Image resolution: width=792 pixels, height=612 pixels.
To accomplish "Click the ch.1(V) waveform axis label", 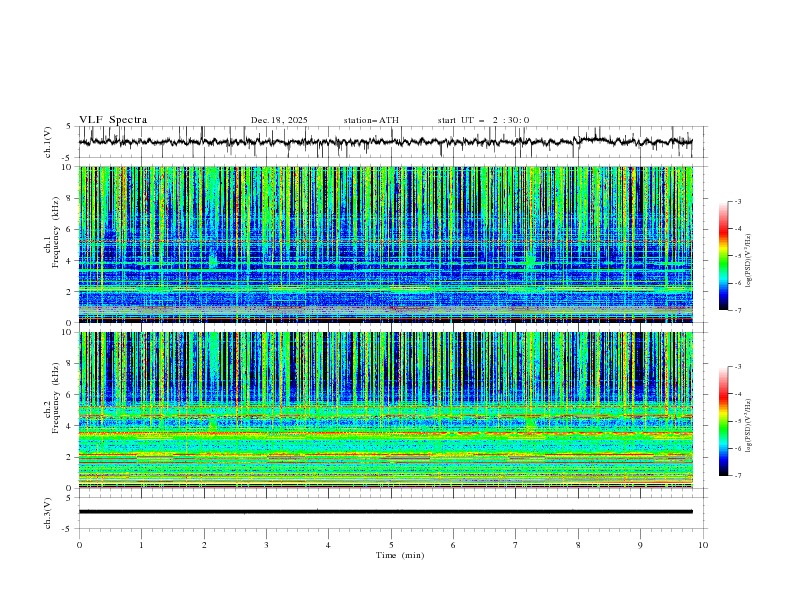I will (48, 142).
